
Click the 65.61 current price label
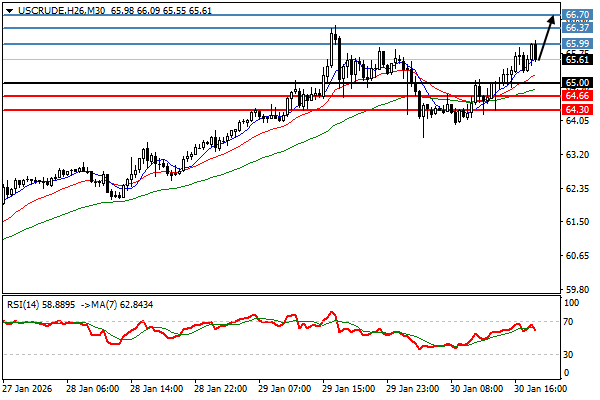pos(577,60)
